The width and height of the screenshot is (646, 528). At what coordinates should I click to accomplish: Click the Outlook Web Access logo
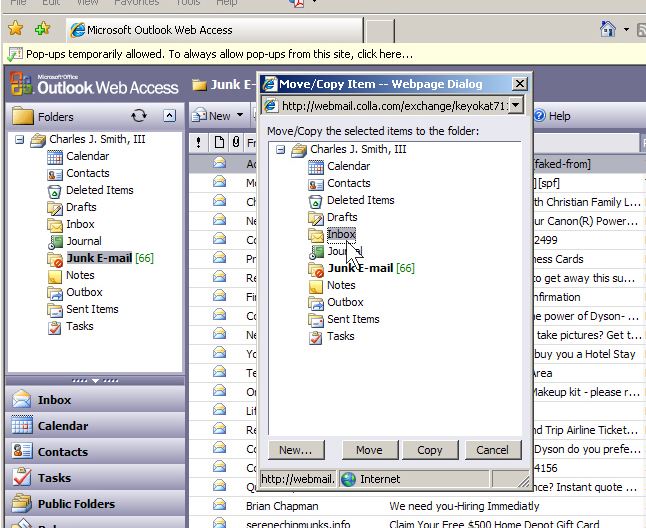click(95, 84)
